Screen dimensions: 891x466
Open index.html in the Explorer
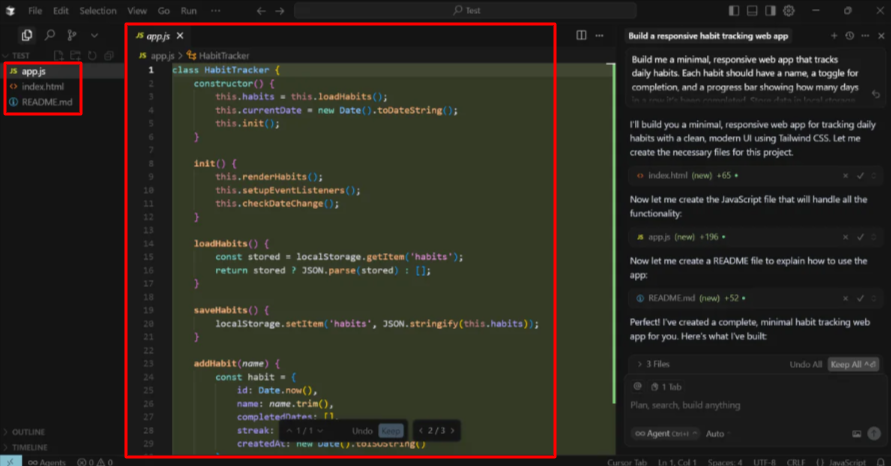43,86
